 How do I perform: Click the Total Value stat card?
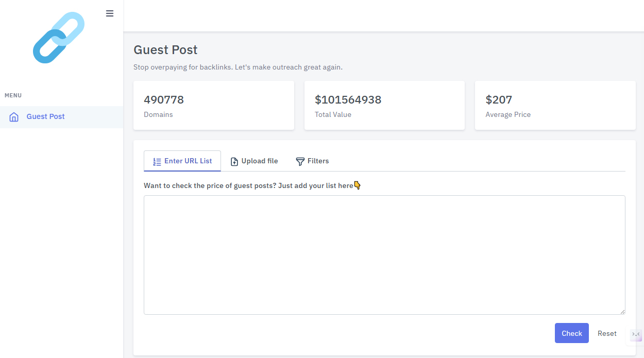[x=384, y=106]
